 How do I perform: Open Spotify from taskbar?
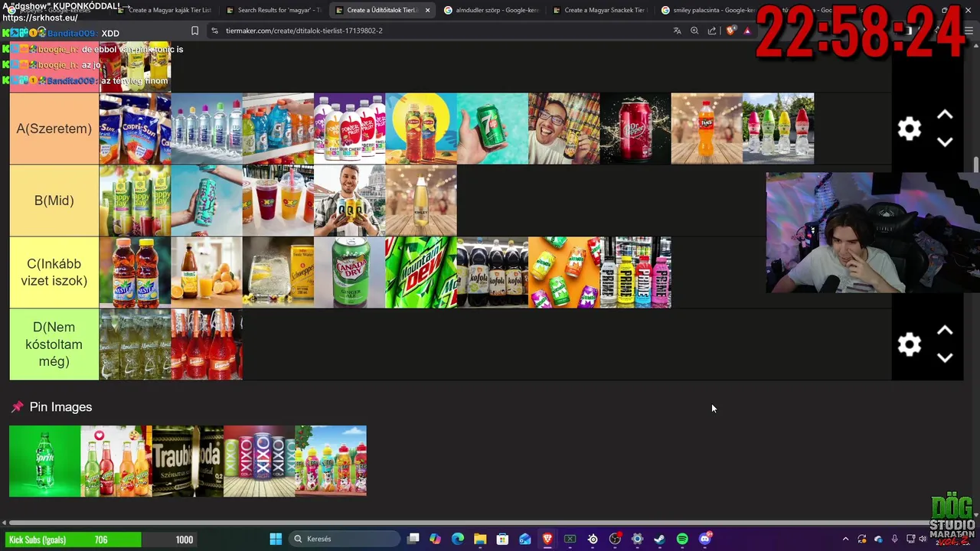[682, 539]
